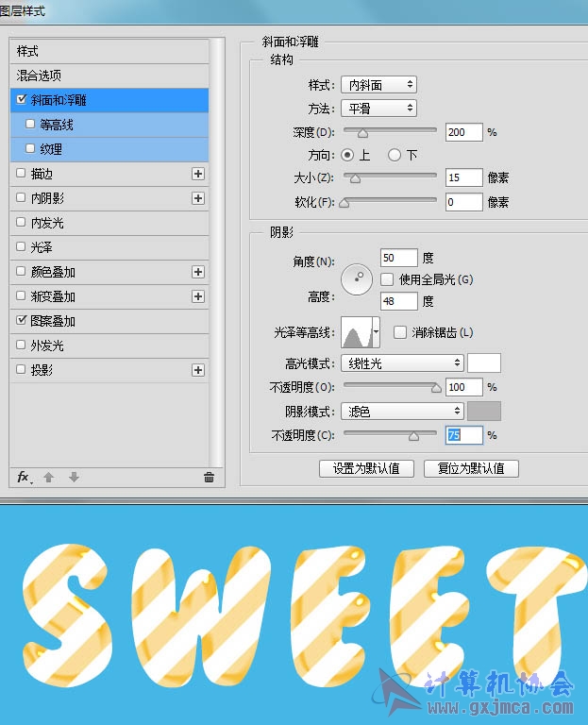
Task: Delete effect using the trash icon
Action: (x=209, y=477)
